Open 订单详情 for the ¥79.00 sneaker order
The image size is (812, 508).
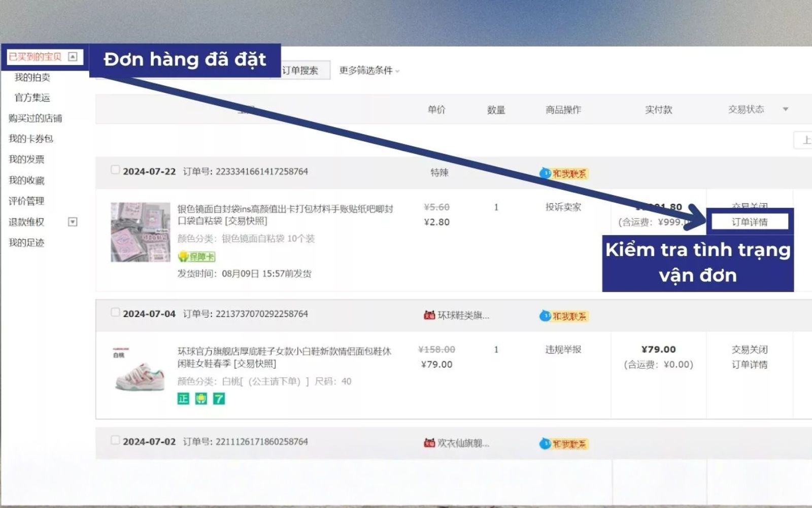tap(750, 364)
